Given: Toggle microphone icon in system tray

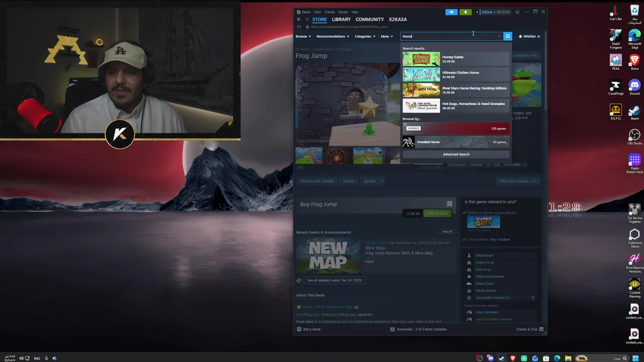Looking at the screenshot, I should tap(46, 358).
